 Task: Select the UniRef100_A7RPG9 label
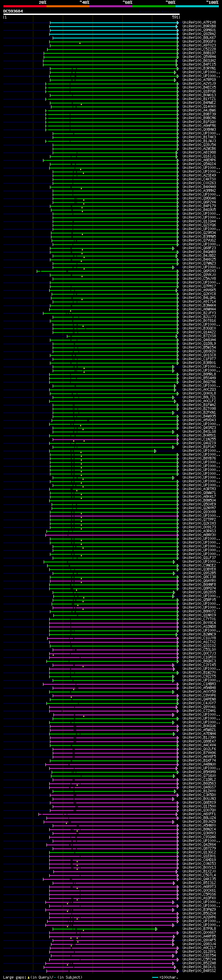pos(199,80)
